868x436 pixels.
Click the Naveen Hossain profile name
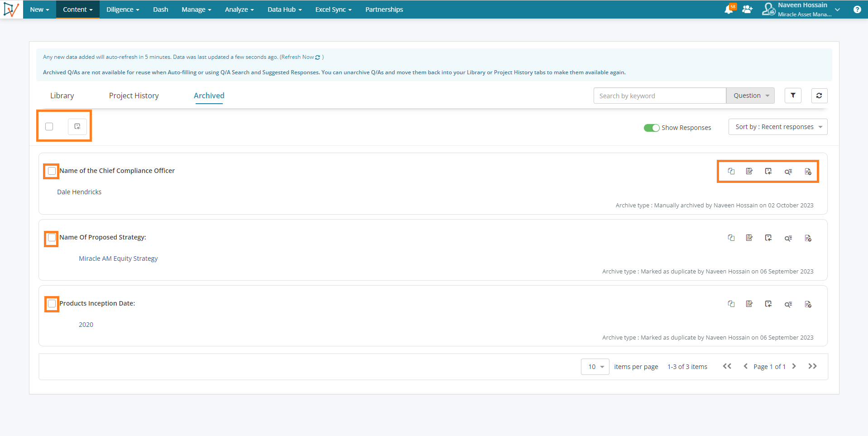[x=802, y=5]
